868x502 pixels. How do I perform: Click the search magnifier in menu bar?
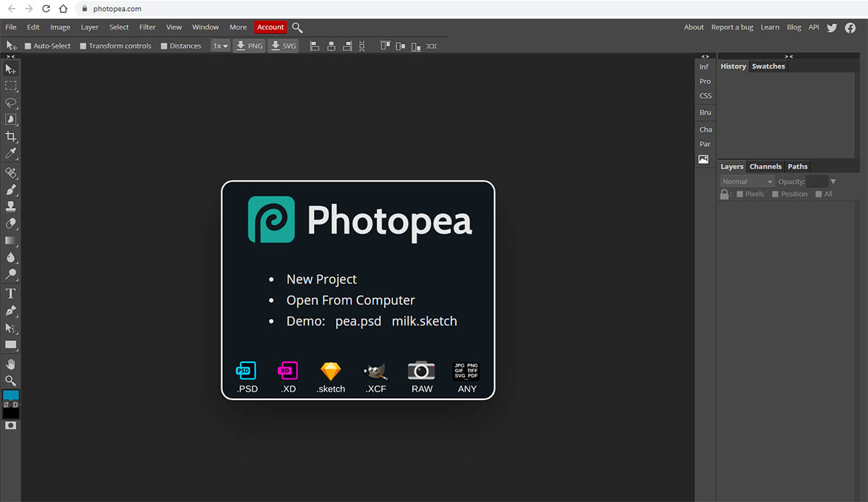click(297, 27)
